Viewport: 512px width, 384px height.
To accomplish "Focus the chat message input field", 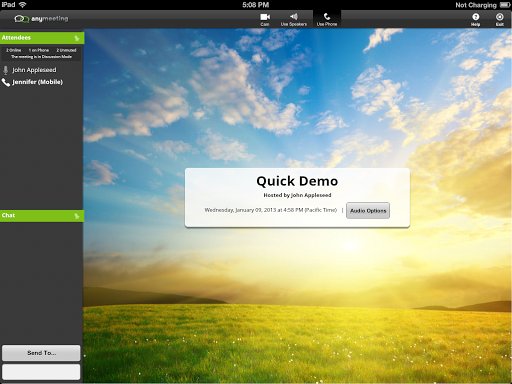I will point(41,372).
